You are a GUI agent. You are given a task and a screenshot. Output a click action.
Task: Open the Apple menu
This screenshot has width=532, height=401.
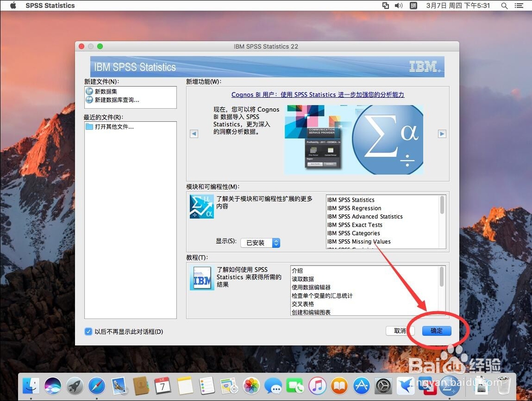13,5
